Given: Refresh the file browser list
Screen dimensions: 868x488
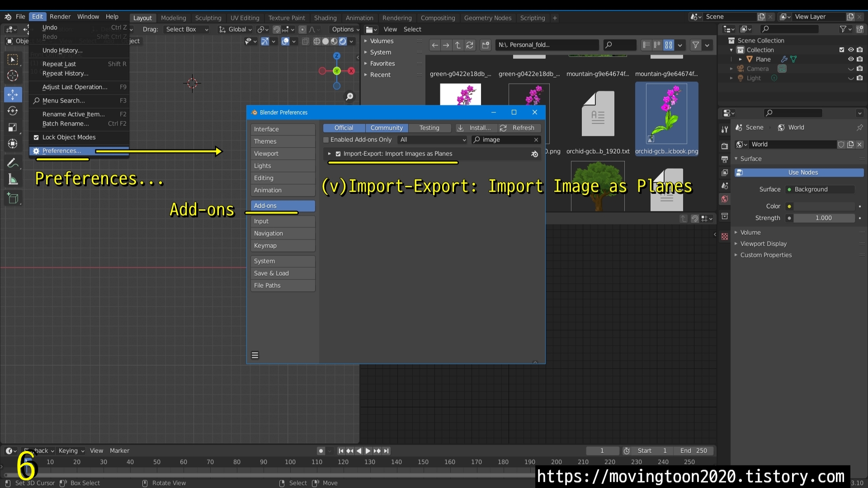Looking at the screenshot, I should pyautogui.click(x=470, y=45).
